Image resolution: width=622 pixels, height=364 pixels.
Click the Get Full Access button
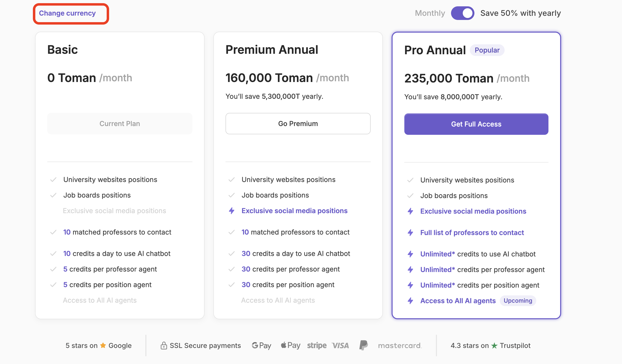click(x=476, y=124)
